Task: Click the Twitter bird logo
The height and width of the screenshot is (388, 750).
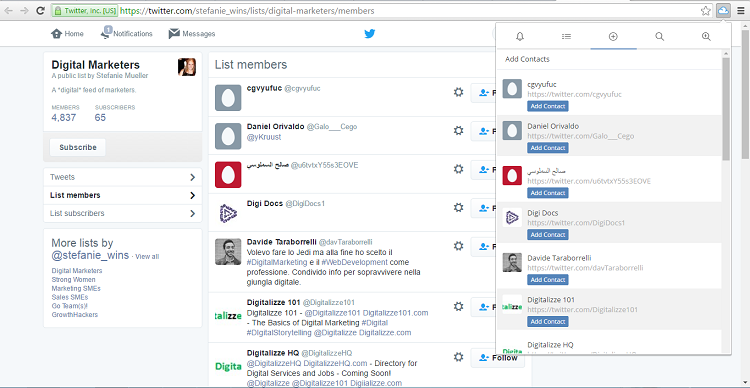Action: tap(369, 33)
